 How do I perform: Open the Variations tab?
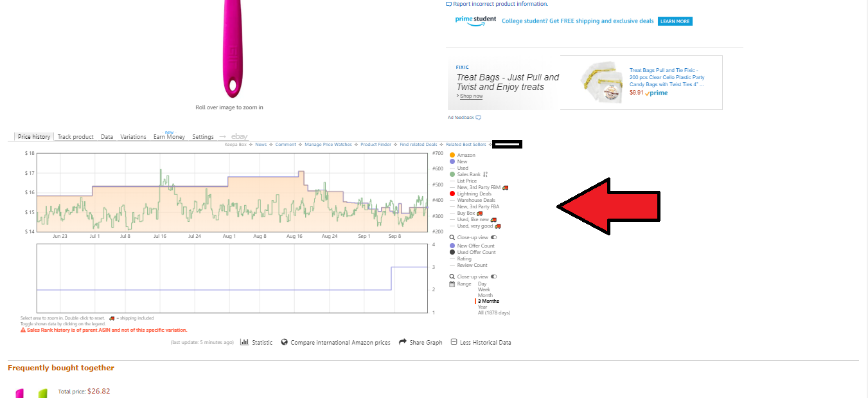click(133, 137)
